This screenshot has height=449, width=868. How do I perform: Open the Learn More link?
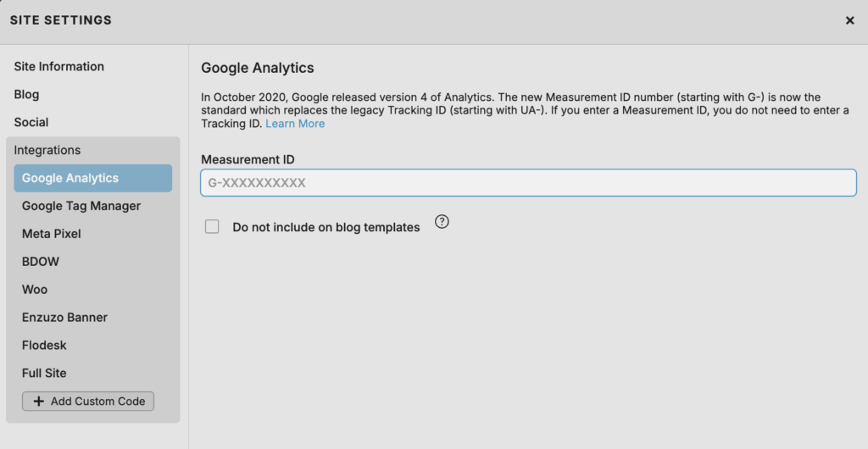(295, 124)
